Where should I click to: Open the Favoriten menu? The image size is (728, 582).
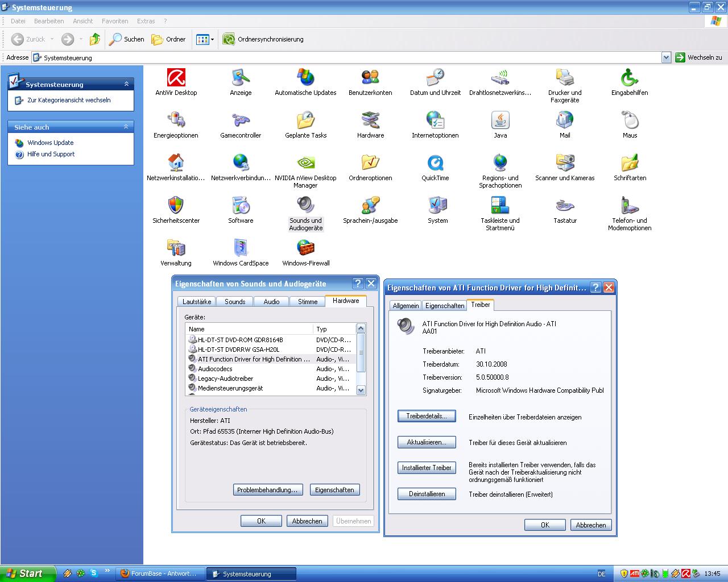pyautogui.click(x=115, y=21)
